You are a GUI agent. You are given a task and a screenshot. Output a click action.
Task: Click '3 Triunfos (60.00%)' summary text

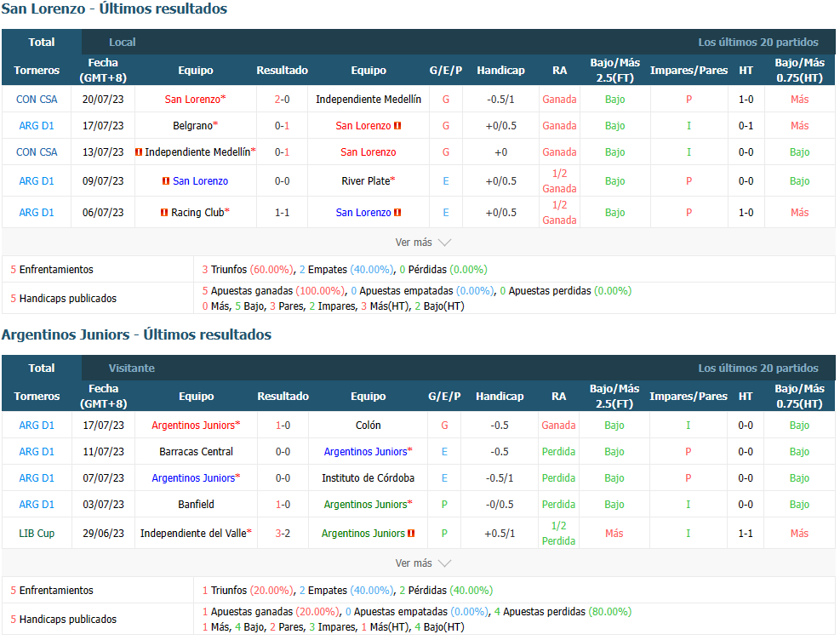coord(248,270)
